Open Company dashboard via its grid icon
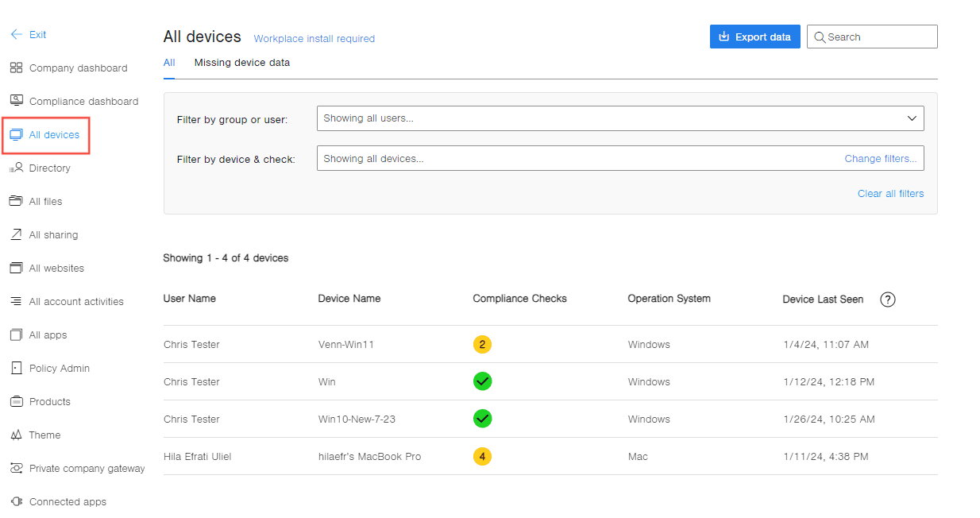The height and width of the screenshot is (518, 980). 16,68
